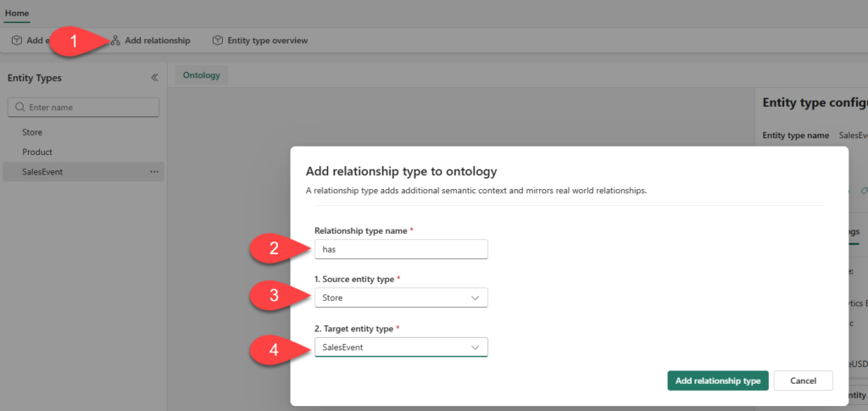Screen dimensions: 868x411
Task: Click the search magnifier icon in Entity Types
Action: pos(19,108)
